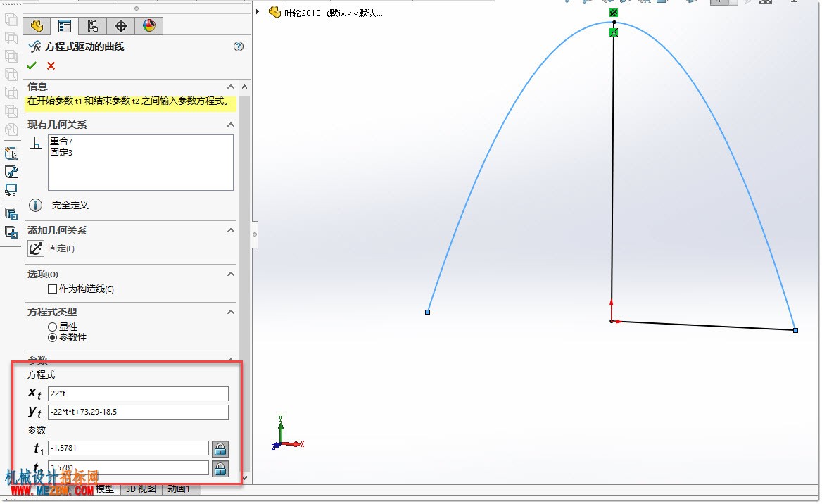Switch to the PropertyManager tab
Image resolution: width=822 pixels, height=504 pixels.
[65, 26]
